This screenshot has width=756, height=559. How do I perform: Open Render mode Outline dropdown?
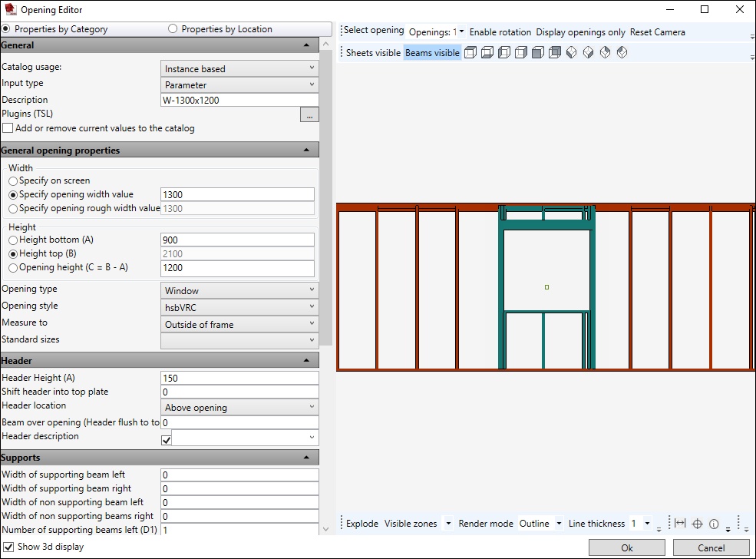tap(559, 524)
